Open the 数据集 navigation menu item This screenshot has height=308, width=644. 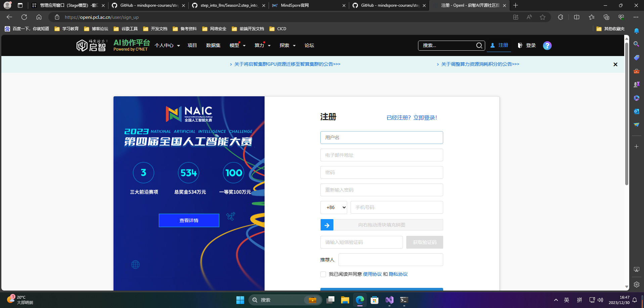213,45
